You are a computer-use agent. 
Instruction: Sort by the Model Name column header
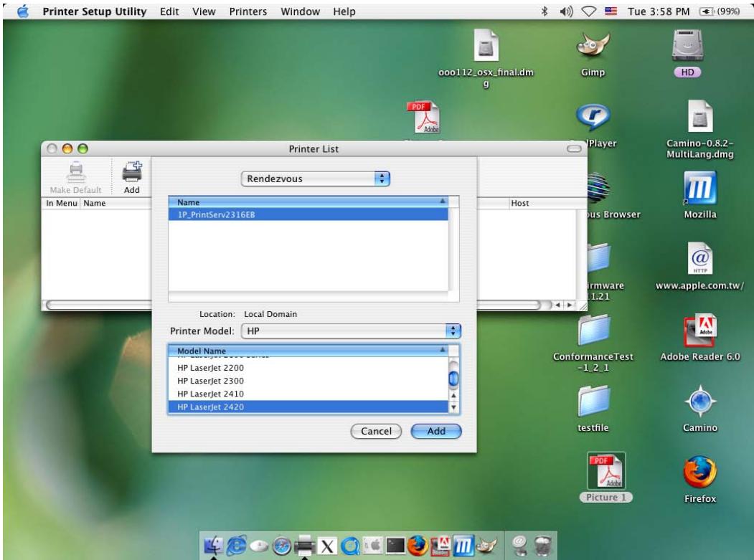pyautogui.click(x=308, y=351)
